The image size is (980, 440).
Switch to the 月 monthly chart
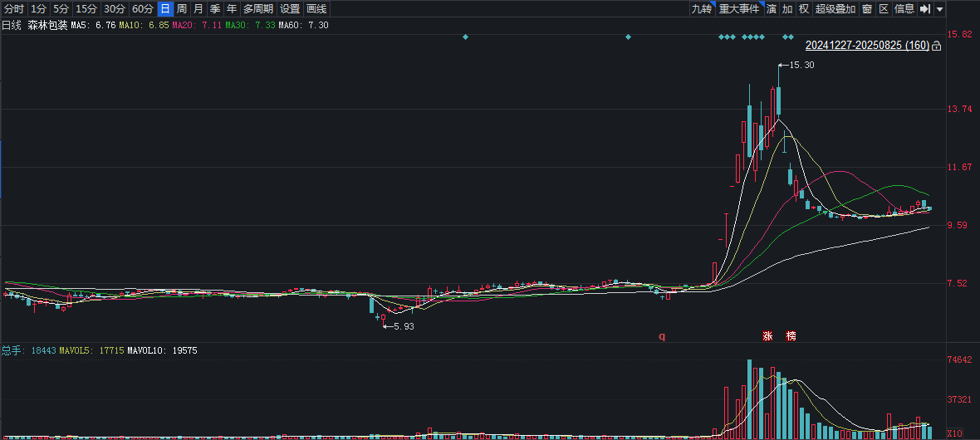198,9
